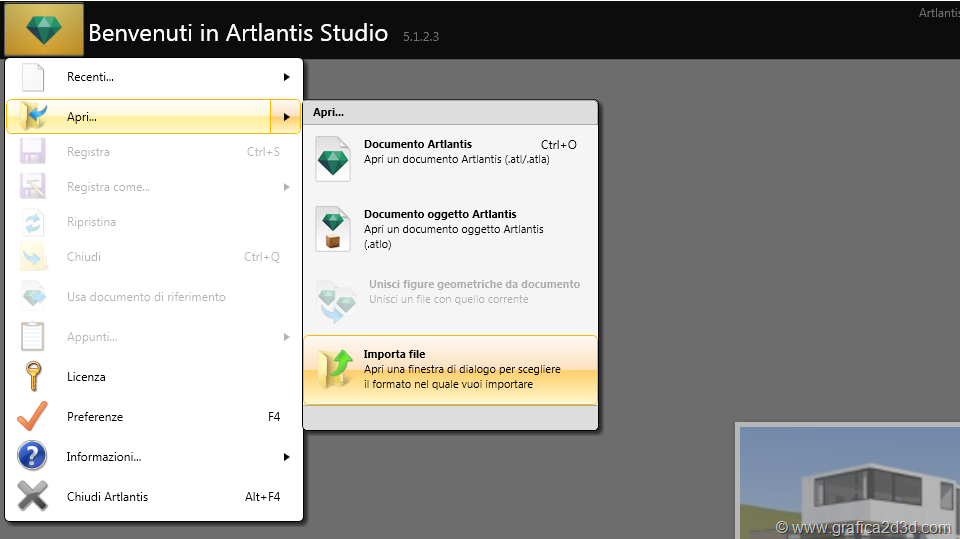
Task: Click the folder icon next to Apri
Action: point(33,117)
